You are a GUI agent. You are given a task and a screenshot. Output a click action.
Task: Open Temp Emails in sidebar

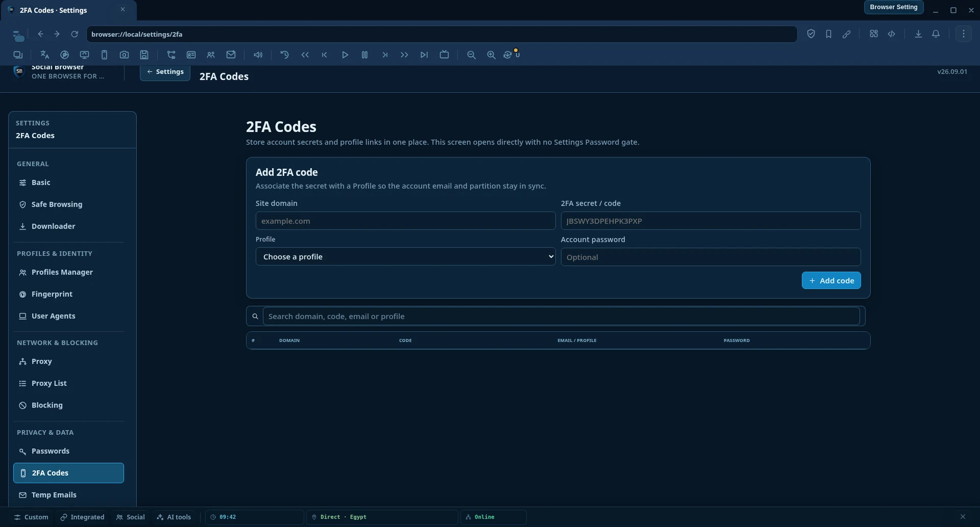[x=68, y=495]
